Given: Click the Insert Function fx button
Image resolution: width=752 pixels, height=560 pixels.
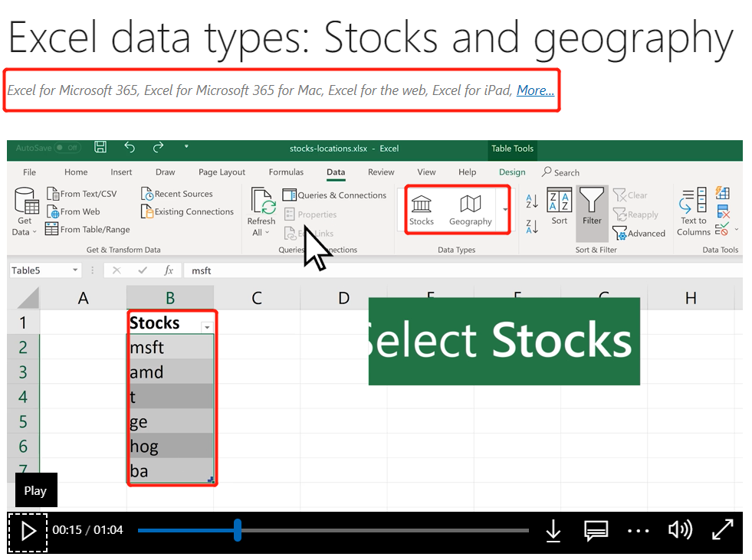Looking at the screenshot, I should click(169, 270).
